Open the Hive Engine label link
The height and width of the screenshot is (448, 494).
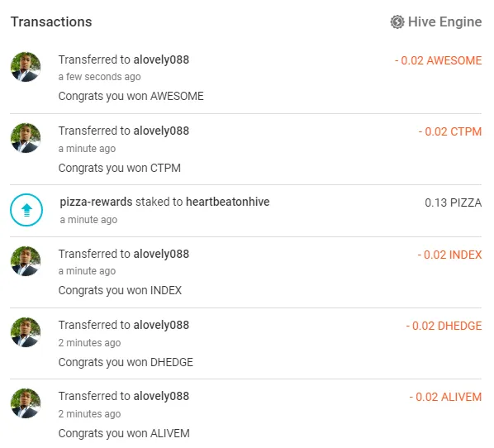point(445,22)
